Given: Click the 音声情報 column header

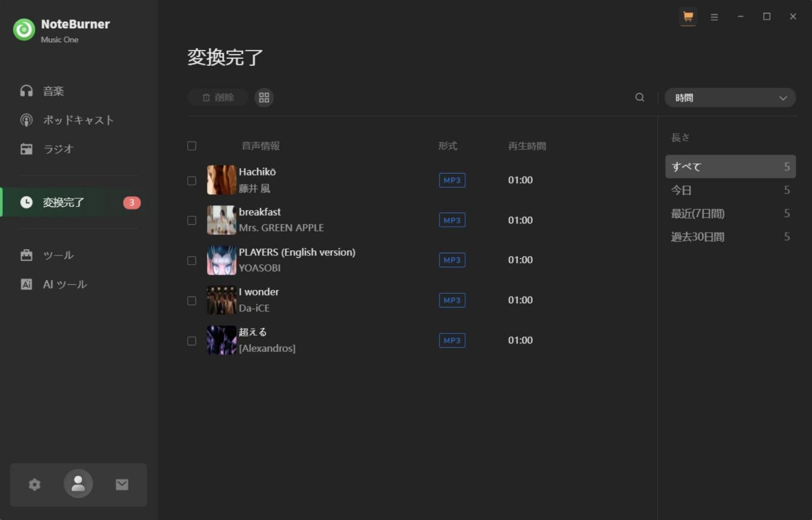Looking at the screenshot, I should coord(261,146).
